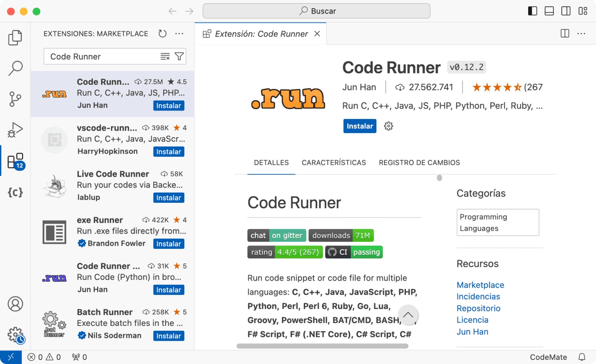Image resolution: width=596 pixels, height=364 pixels.
Task: Clear the extension search results
Action: point(164,56)
